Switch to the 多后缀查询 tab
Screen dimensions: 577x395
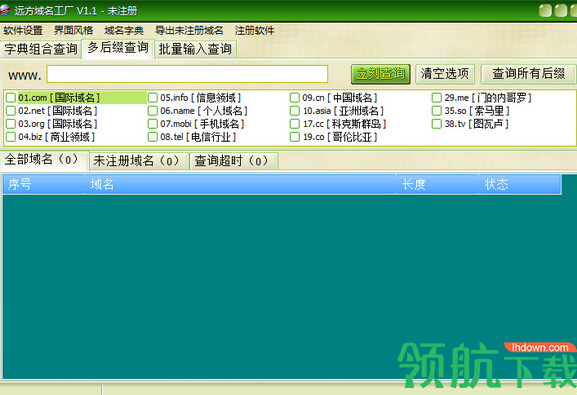click(x=118, y=48)
